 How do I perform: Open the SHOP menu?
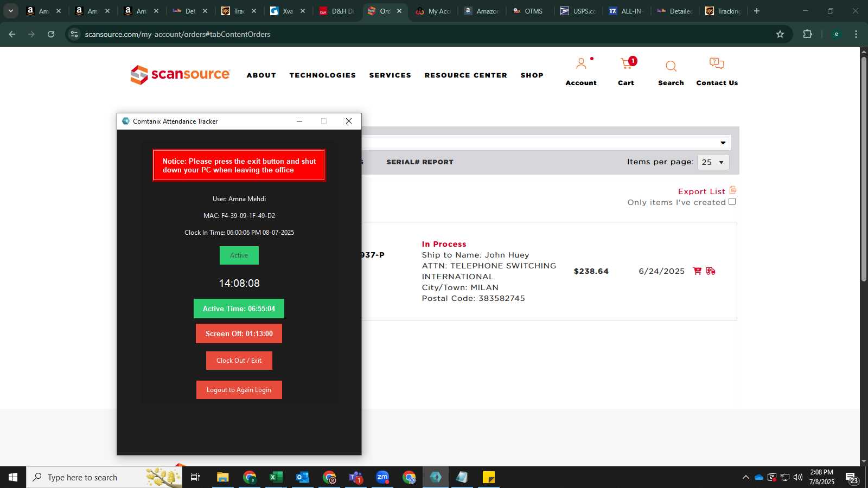coord(532,75)
